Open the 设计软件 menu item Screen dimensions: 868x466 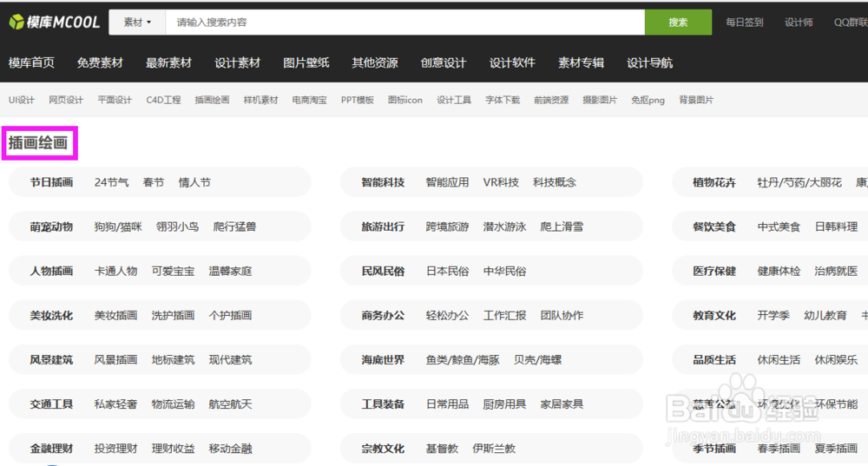click(512, 62)
